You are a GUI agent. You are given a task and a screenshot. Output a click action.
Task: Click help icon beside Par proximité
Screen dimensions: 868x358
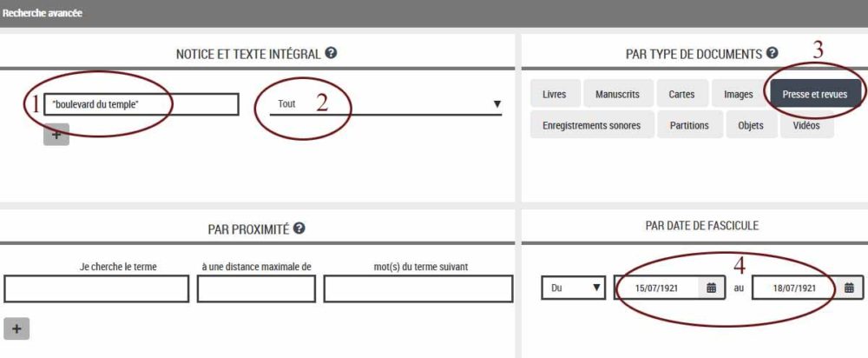tap(299, 228)
